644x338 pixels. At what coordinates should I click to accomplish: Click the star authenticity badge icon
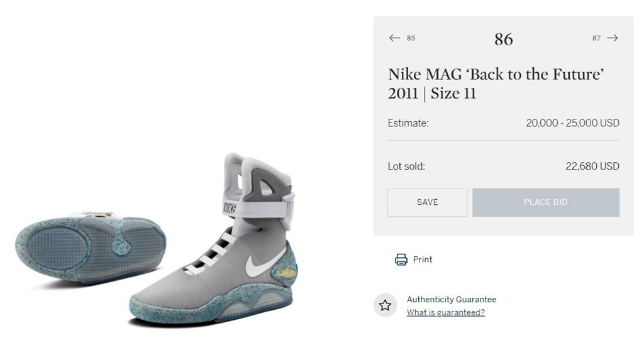tap(385, 305)
